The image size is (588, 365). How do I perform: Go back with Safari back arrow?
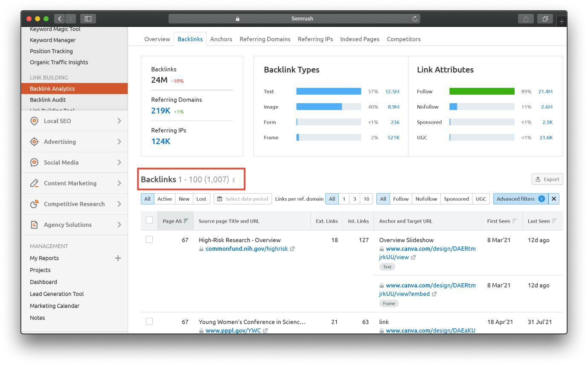pos(59,19)
